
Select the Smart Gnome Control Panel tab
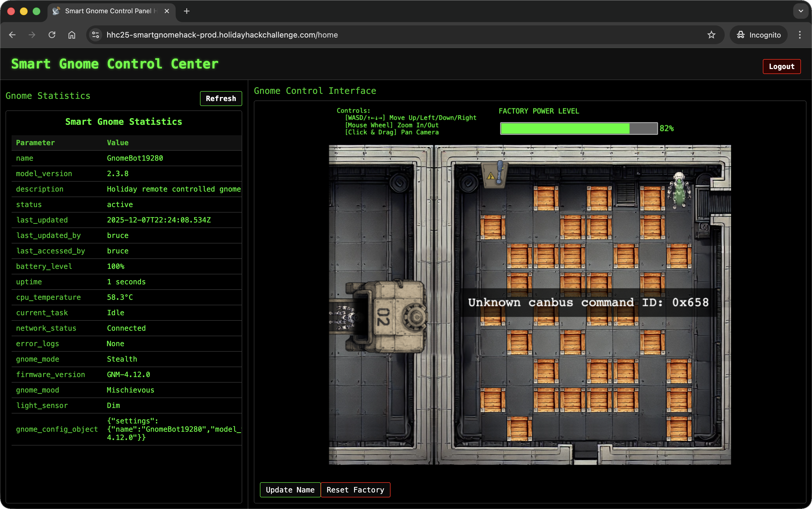pyautogui.click(x=108, y=11)
